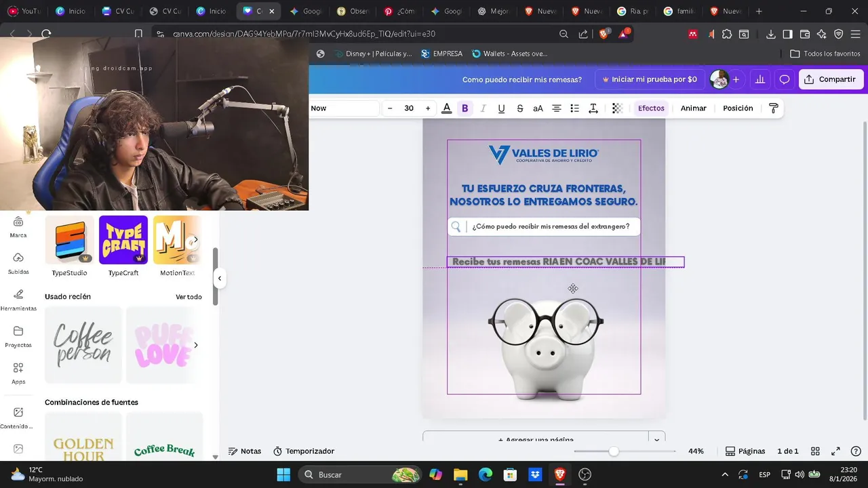Open the Temporizador timer
The image size is (868, 488).
[x=304, y=451]
